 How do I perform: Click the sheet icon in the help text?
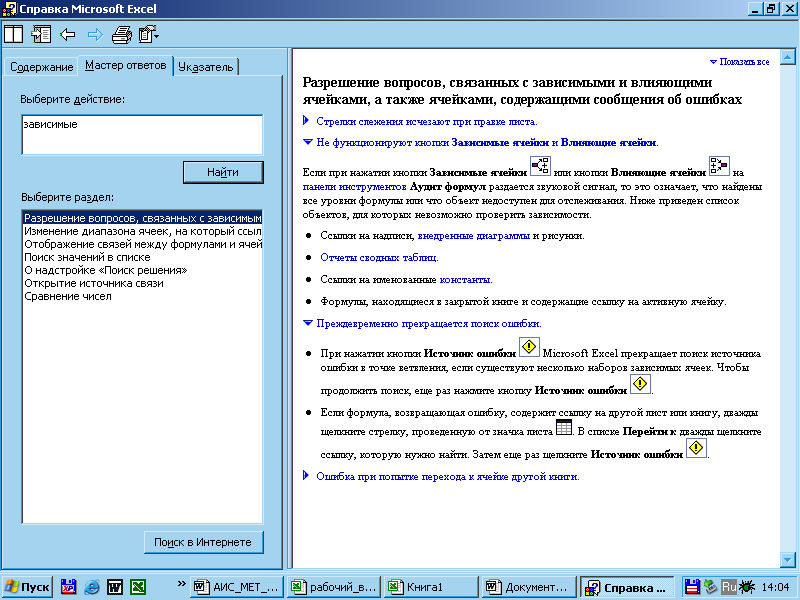click(x=564, y=427)
